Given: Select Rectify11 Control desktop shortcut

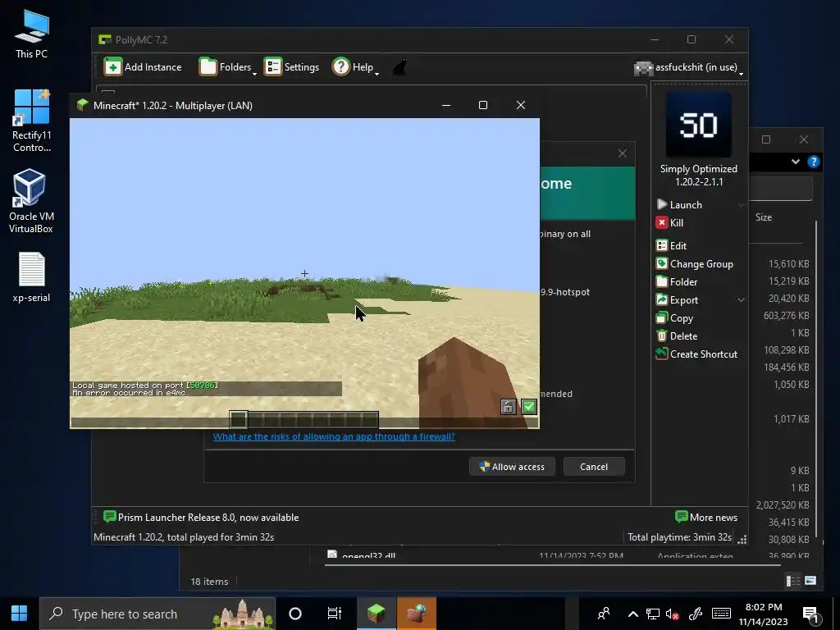Looking at the screenshot, I should point(32,121).
